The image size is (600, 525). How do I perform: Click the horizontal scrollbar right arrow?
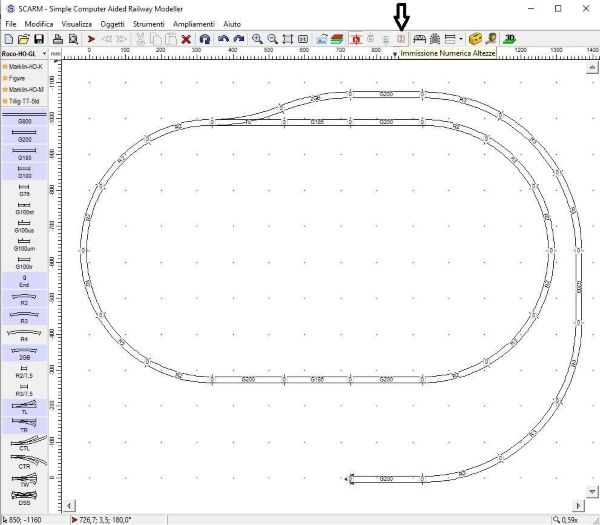pyautogui.click(x=578, y=506)
